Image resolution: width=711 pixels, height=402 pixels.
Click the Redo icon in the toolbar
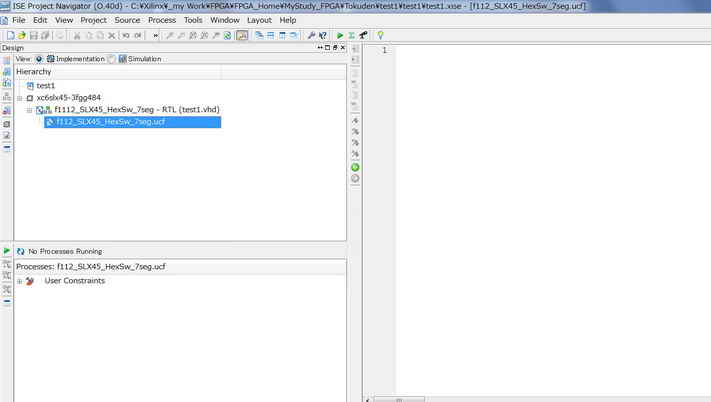[x=138, y=35]
